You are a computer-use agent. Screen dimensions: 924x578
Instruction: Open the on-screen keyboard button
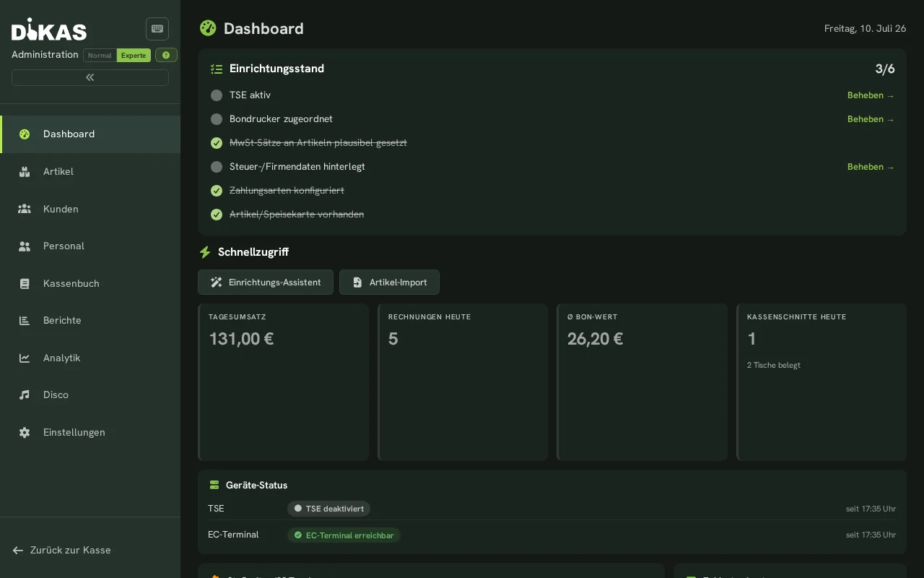(157, 29)
